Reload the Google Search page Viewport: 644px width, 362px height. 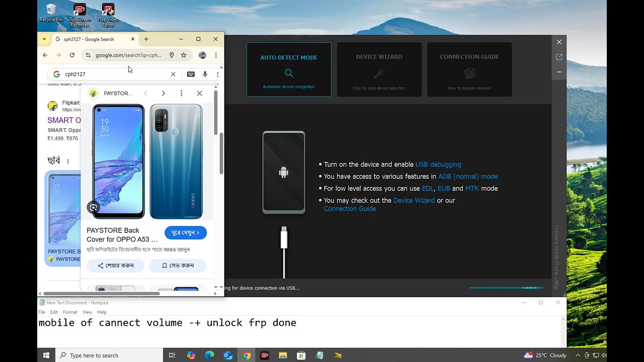pos(72,55)
